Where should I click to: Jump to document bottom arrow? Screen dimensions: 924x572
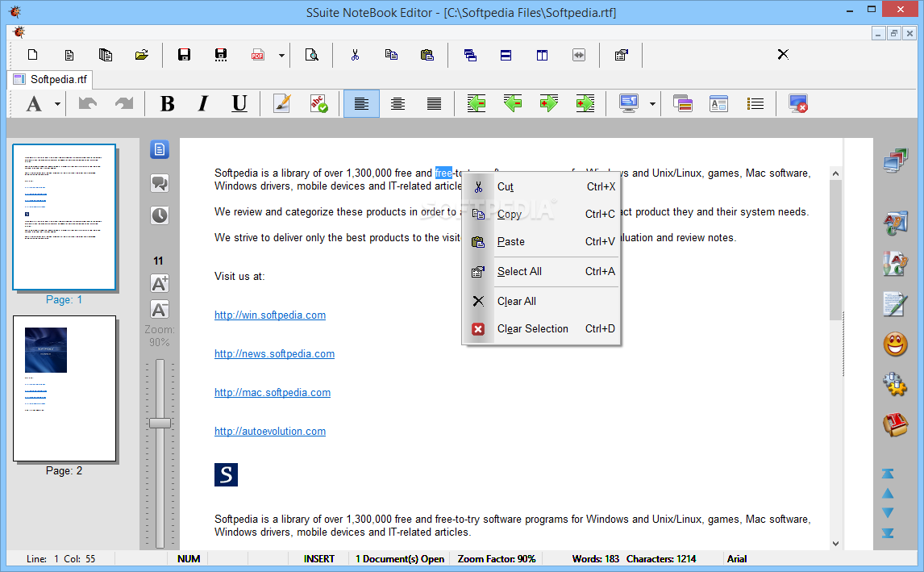(x=888, y=533)
